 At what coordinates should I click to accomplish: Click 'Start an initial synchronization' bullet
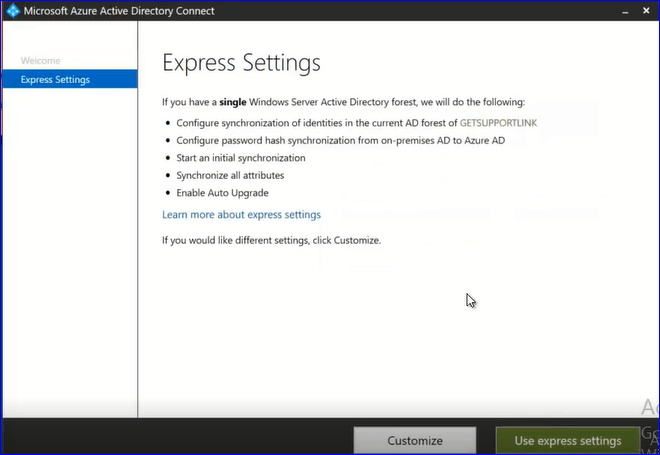click(241, 158)
